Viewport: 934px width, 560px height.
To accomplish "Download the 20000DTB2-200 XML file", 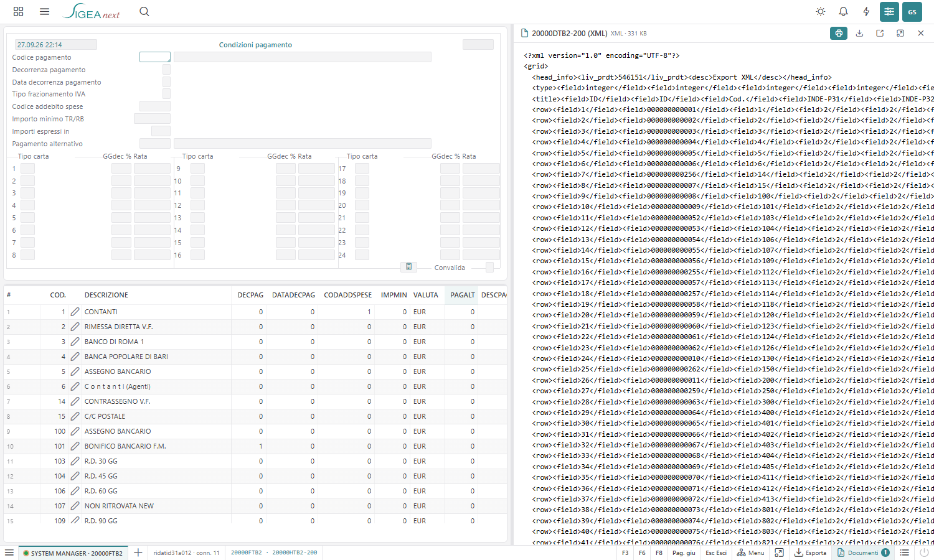I will coord(859,33).
